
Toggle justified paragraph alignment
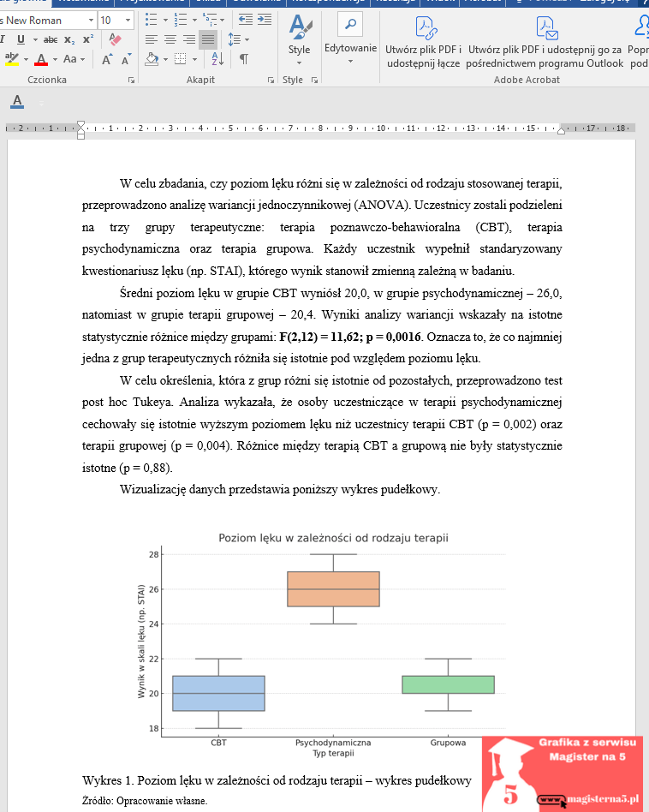click(x=208, y=39)
